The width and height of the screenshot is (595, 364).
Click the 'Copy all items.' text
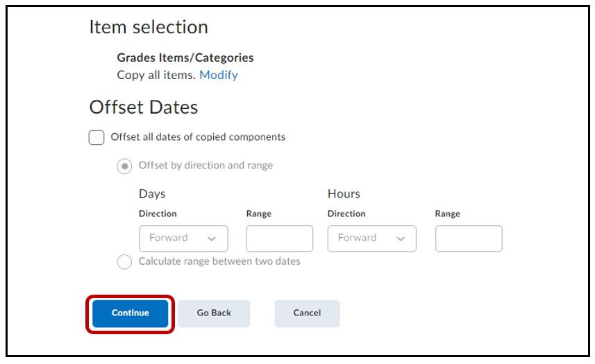click(x=156, y=75)
